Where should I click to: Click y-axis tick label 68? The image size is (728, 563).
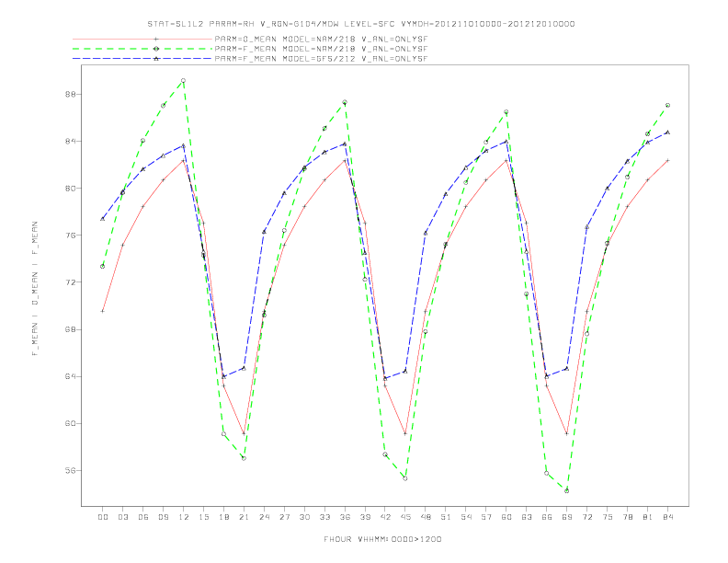click(x=71, y=329)
